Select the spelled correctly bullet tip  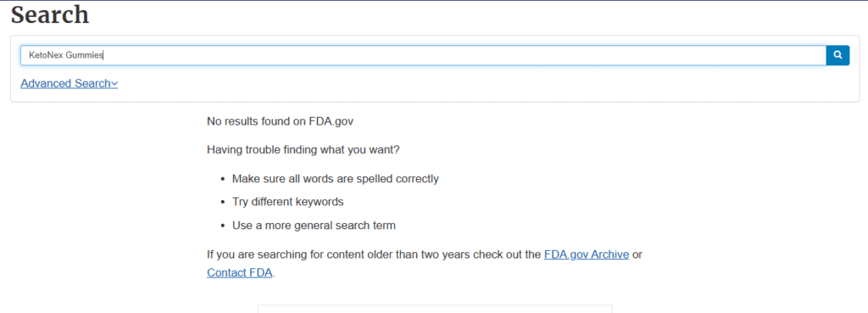point(336,179)
